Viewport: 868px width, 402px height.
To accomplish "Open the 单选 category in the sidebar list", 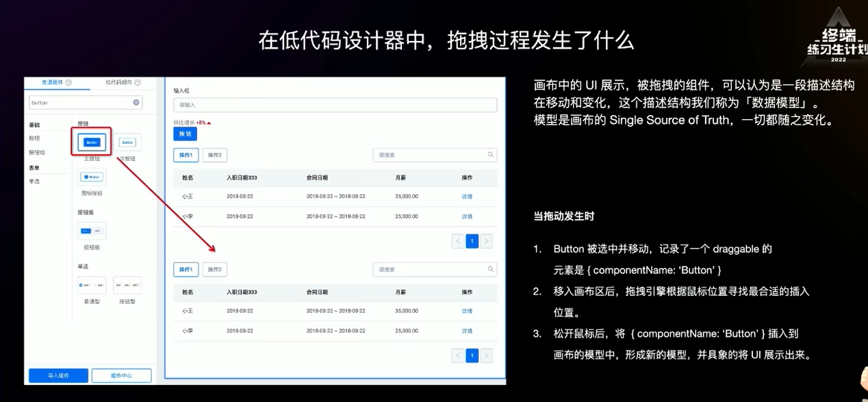I will coord(34,181).
